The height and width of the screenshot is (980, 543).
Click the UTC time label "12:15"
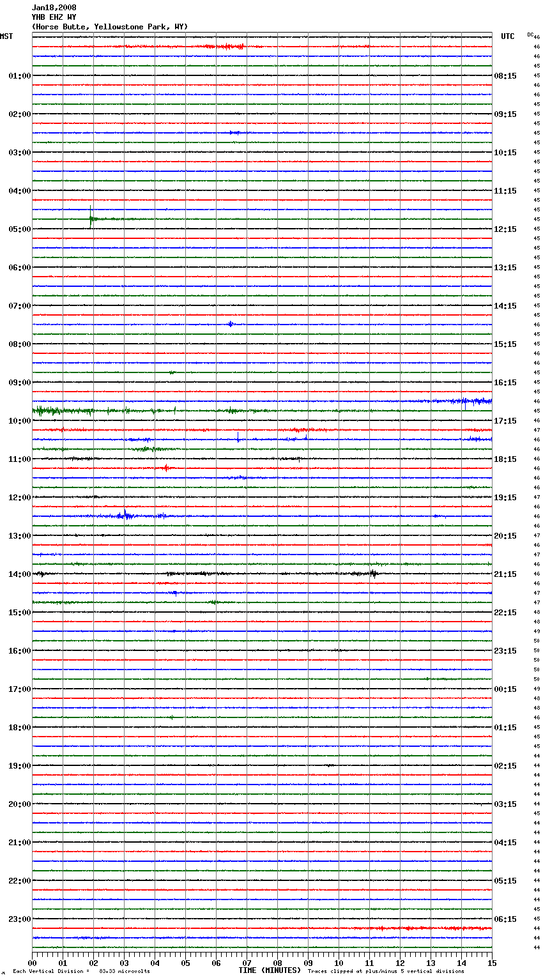(505, 229)
